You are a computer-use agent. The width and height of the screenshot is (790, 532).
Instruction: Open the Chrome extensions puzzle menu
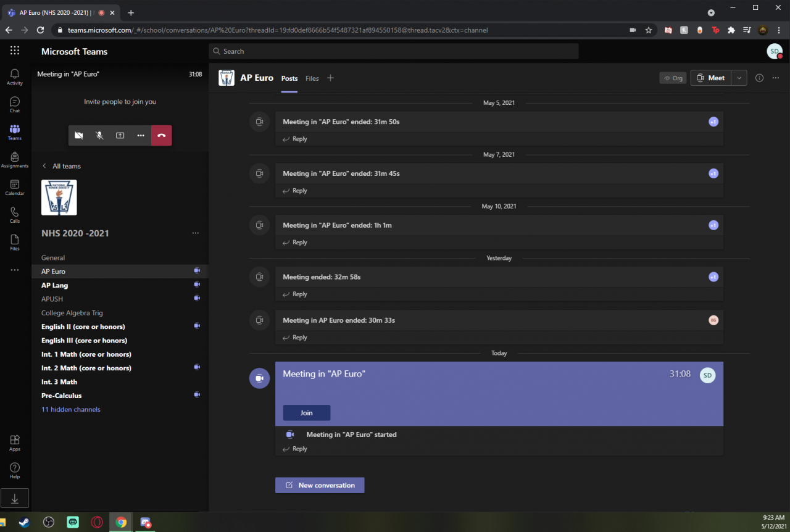731,30
